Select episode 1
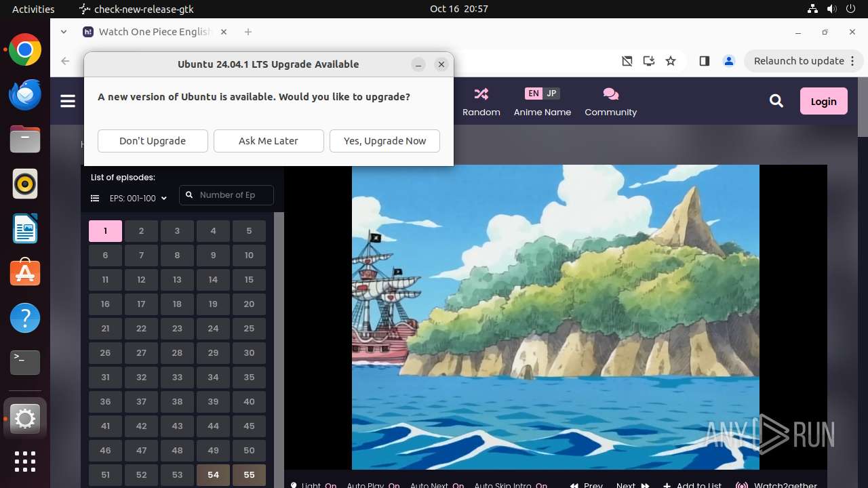 click(x=105, y=231)
